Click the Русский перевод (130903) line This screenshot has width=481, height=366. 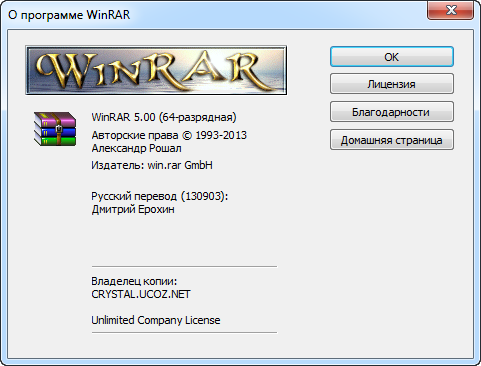pyautogui.click(x=160, y=196)
